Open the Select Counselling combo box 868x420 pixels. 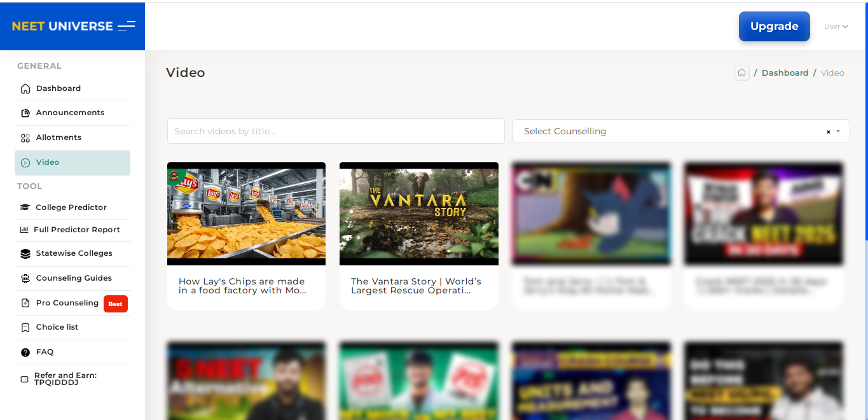coord(681,131)
